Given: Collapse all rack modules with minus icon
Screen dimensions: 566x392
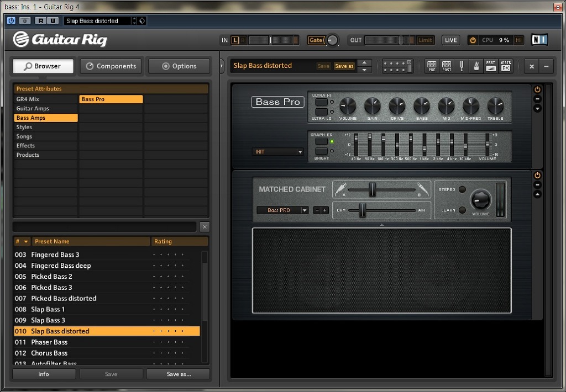Looking at the screenshot, I should click(x=546, y=66).
